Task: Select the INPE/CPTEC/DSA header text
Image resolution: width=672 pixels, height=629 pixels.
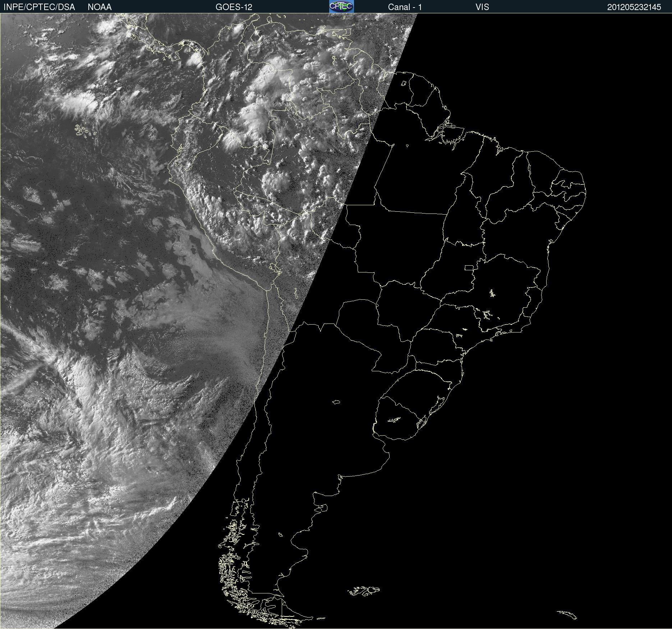Action: [39, 7]
